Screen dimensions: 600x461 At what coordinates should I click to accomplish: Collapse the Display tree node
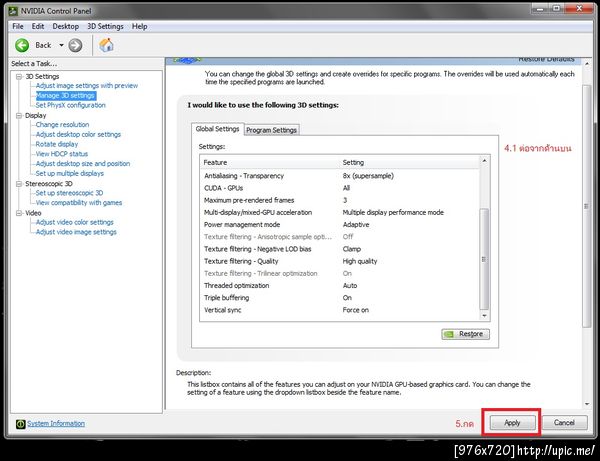19,116
